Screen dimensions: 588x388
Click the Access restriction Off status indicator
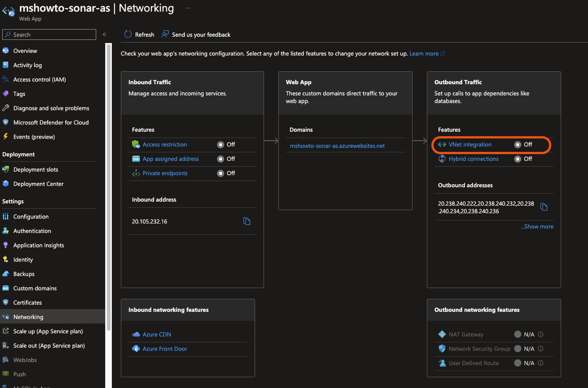point(221,144)
